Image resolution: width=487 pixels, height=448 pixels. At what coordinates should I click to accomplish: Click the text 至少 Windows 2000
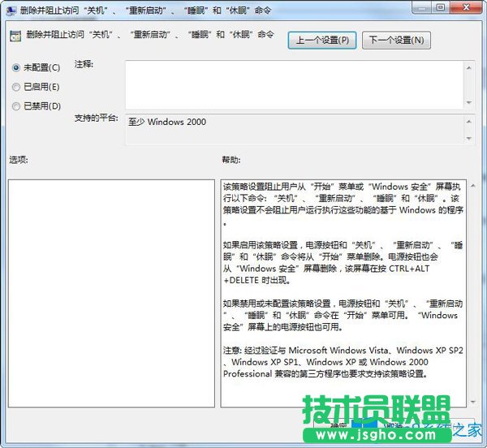click(x=167, y=122)
